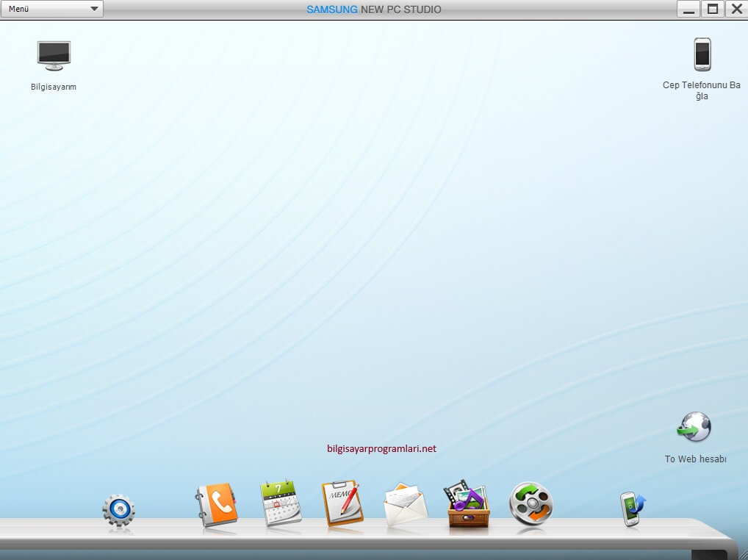Click the phone sync icon in dock
The width and height of the screenshot is (748, 560).
point(632,509)
